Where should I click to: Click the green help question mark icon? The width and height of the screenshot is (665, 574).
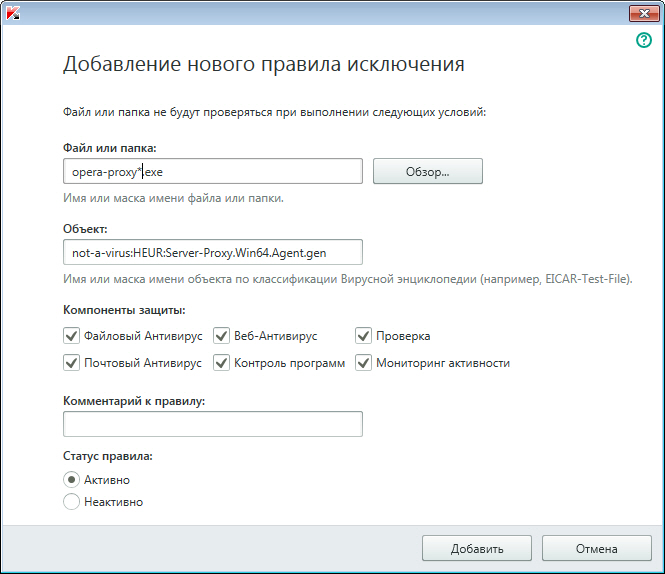coord(644,41)
